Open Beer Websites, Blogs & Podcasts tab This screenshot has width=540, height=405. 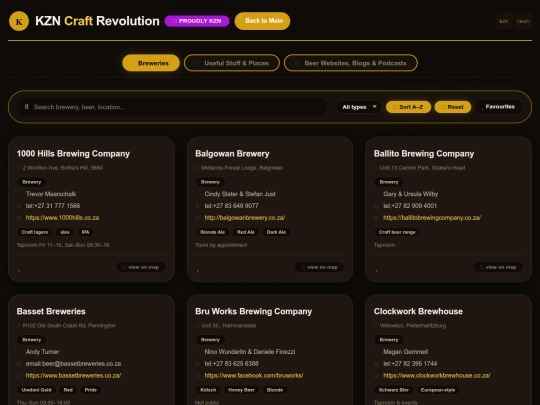(351, 63)
